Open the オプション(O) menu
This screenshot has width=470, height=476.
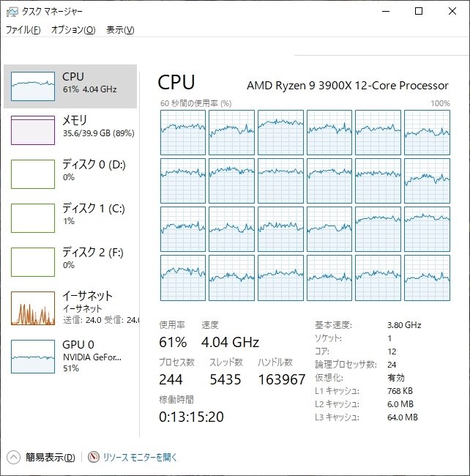pyautogui.click(x=73, y=30)
